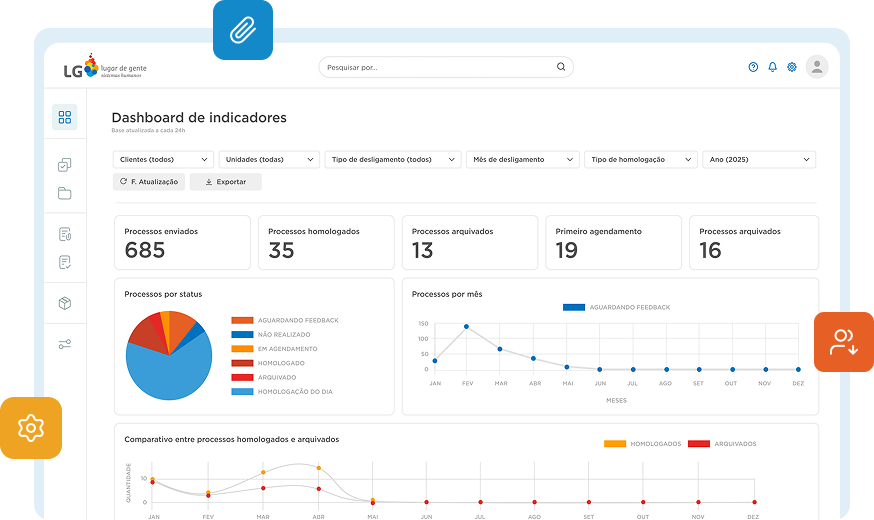Click the Pesquisar por search field
The image size is (874, 520).
click(x=445, y=67)
